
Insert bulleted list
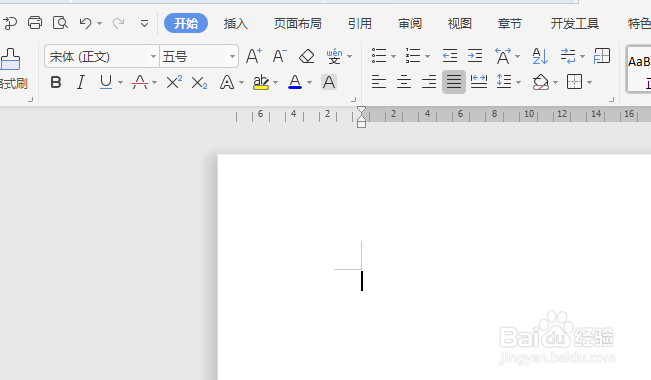coord(379,56)
